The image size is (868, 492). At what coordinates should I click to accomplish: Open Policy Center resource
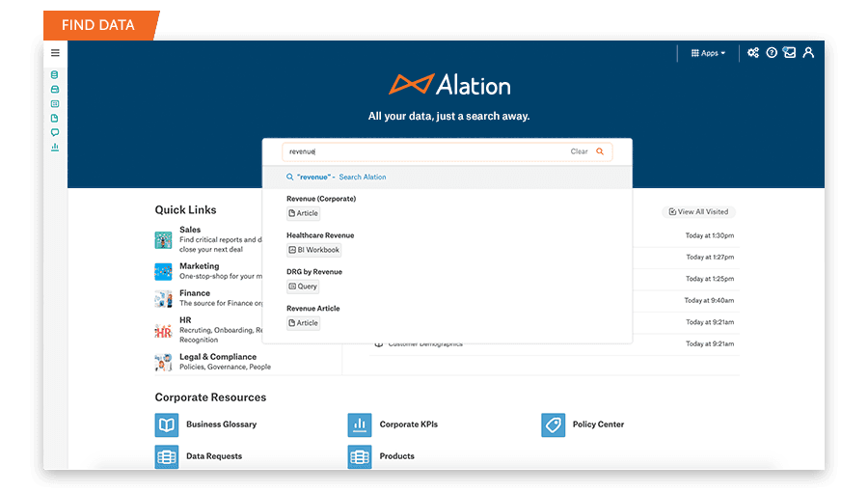[x=598, y=424]
